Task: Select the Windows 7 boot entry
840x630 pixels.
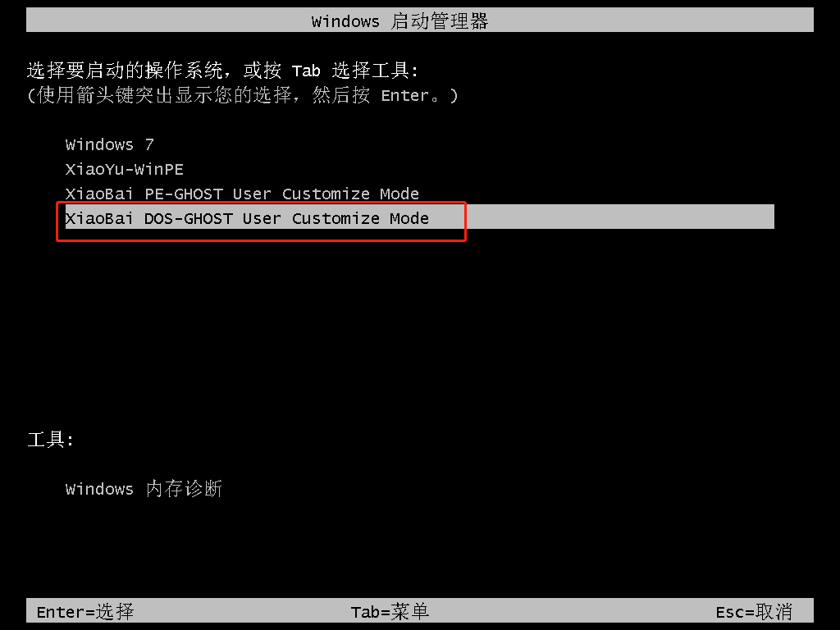Action: pos(109,144)
